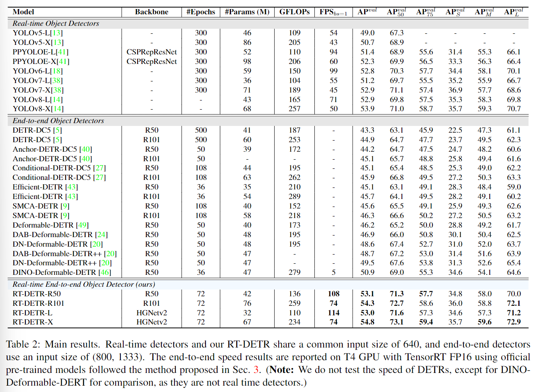The width and height of the screenshot is (537, 392).
Task: Click FPS value 99 for YOLOv6-L
Action: [333, 71]
